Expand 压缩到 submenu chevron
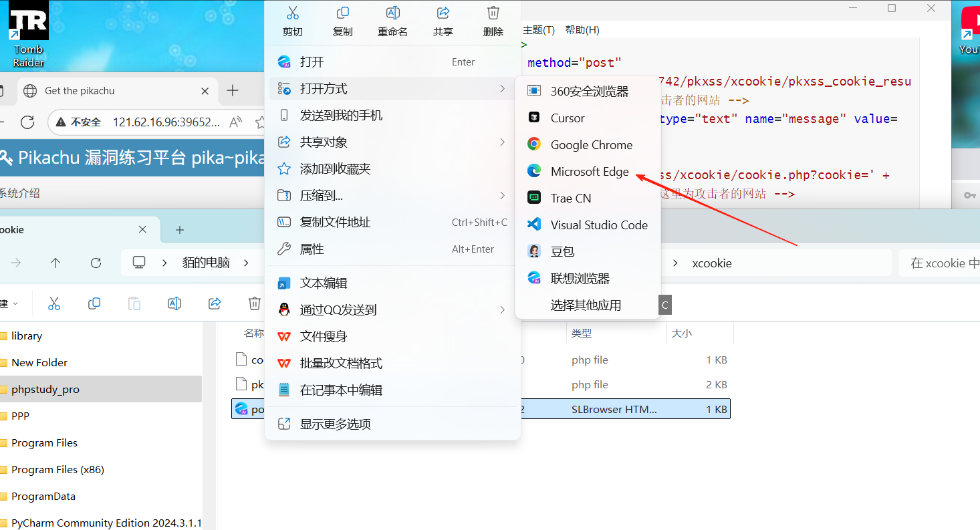 (x=502, y=195)
